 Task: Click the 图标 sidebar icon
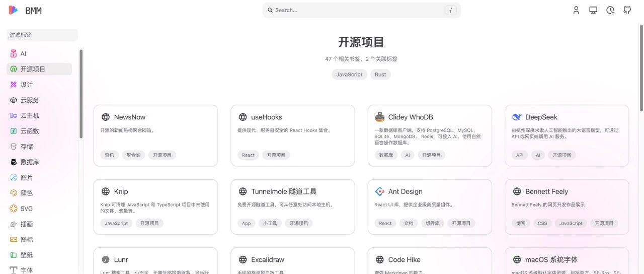pos(14,240)
